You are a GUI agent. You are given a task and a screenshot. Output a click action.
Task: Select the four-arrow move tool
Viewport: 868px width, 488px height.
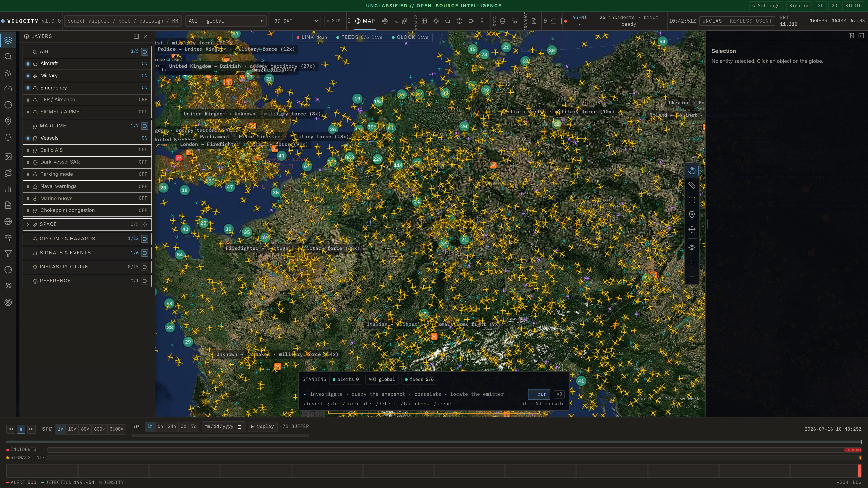point(692,229)
